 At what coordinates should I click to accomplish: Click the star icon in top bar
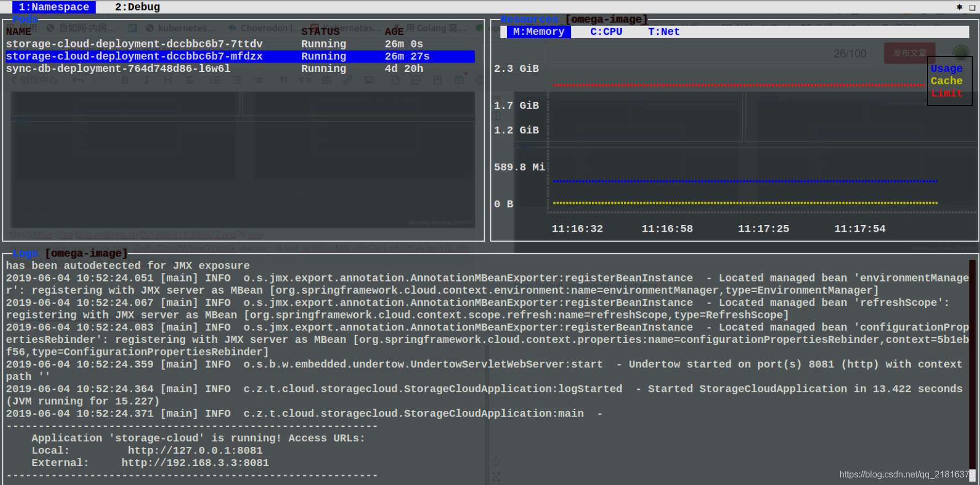click(x=960, y=7)
